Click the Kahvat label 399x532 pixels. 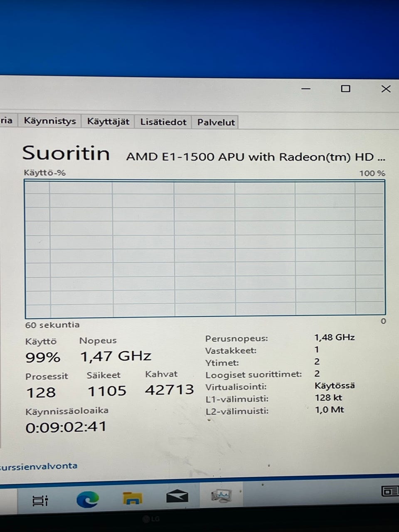pos(161,374)
